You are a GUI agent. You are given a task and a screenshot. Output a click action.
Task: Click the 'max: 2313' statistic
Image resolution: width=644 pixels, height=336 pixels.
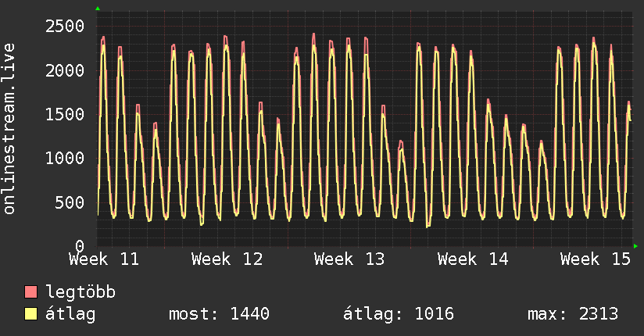[573, 314]
